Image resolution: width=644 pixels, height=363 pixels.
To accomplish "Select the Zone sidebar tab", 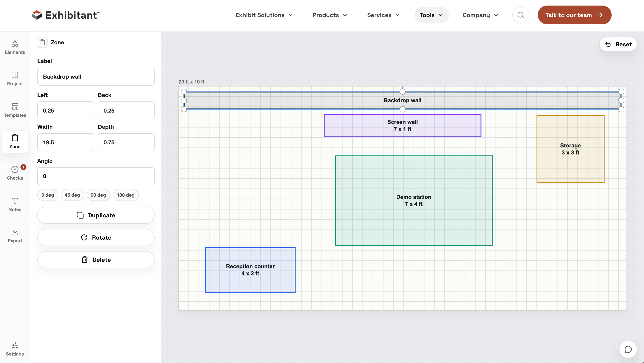I will [15, 141].
